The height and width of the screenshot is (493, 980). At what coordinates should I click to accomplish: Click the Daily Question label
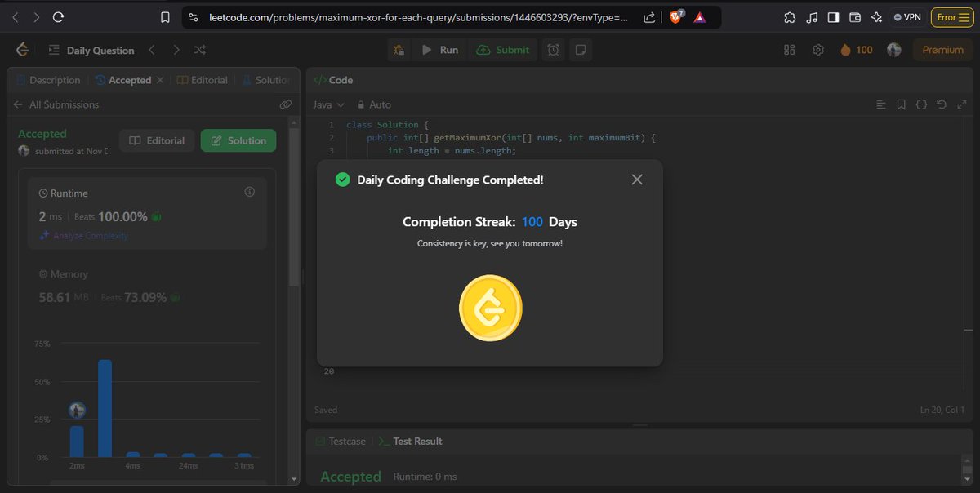coord(100,50)
